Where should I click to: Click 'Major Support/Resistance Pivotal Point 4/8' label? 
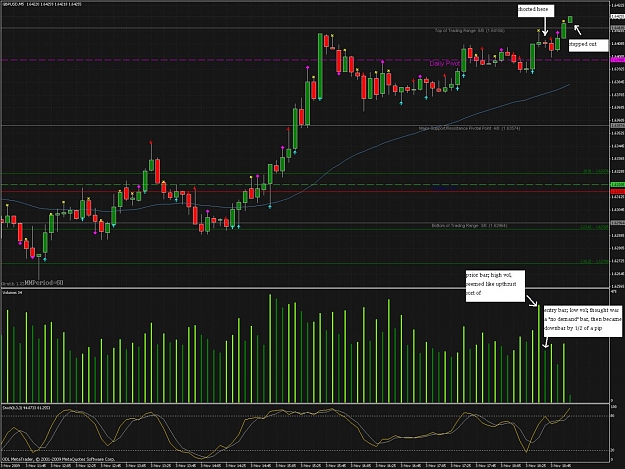coord(469,128)
